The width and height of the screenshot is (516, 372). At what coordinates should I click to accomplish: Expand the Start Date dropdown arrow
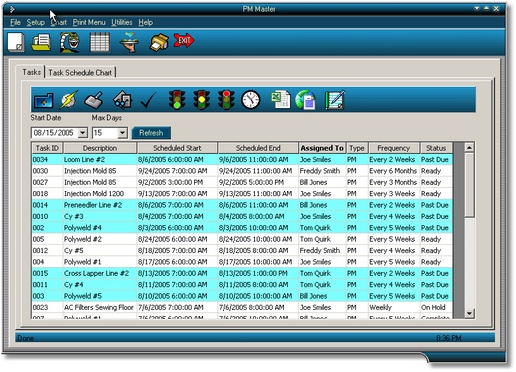(x=82, y=133)
